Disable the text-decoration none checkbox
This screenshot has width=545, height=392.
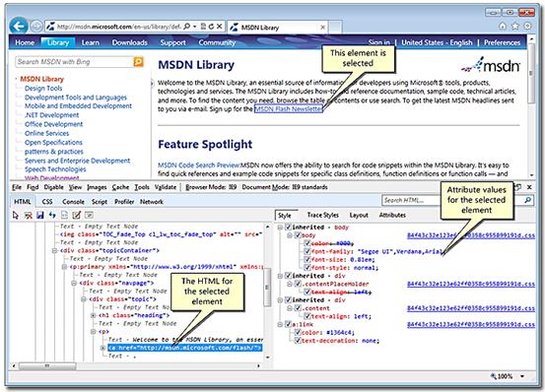pyautogui.click(x=298, y=340)
